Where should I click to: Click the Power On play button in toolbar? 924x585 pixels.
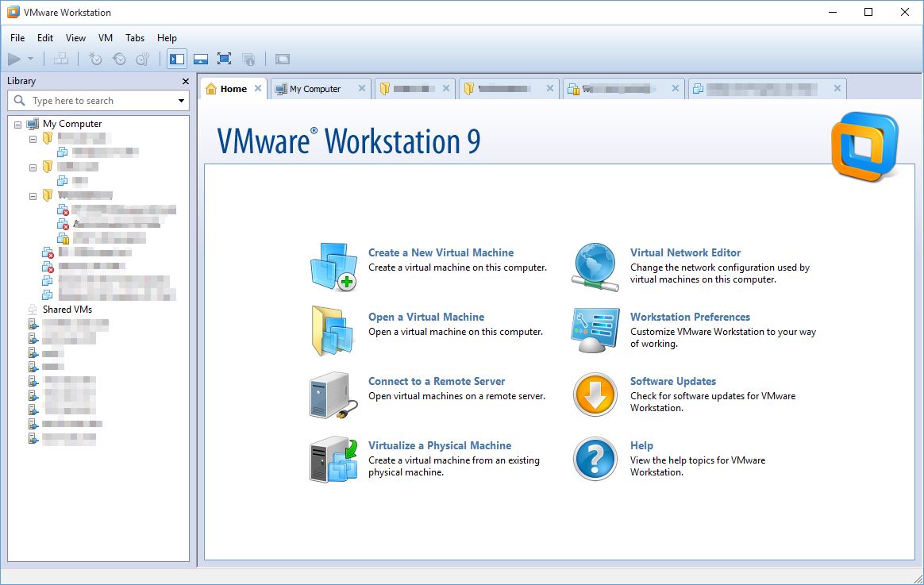point(14,59)
